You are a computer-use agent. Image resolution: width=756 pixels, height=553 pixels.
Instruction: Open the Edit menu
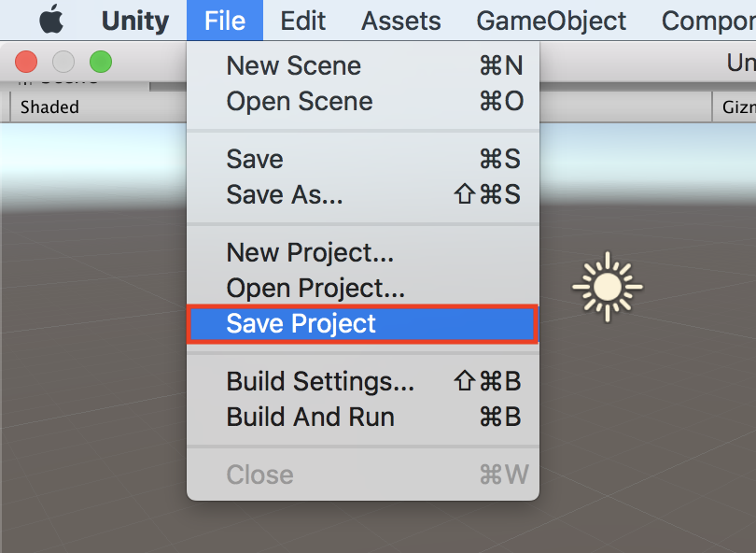coord(303,21)
